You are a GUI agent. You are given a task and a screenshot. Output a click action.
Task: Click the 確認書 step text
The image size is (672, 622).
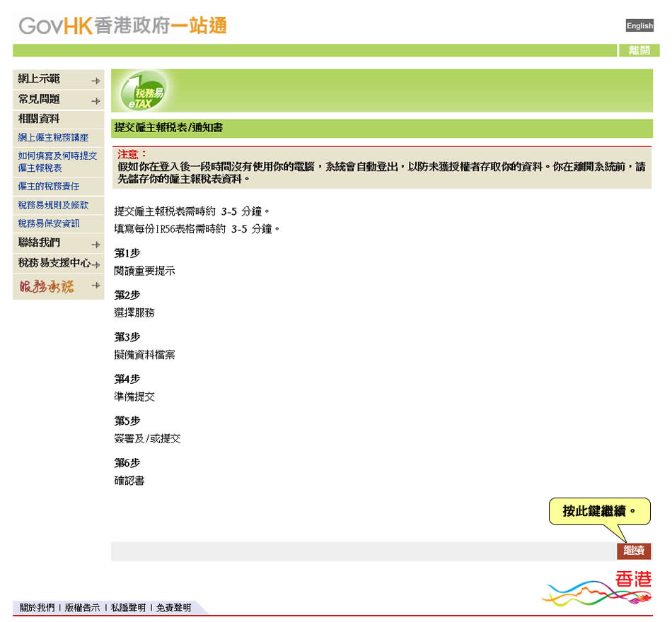[129, 481]
